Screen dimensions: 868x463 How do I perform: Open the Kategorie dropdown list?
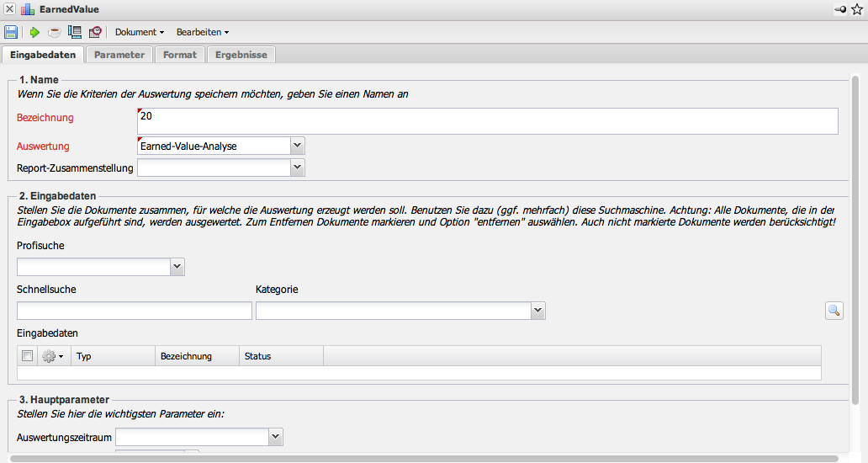(538, 311)
